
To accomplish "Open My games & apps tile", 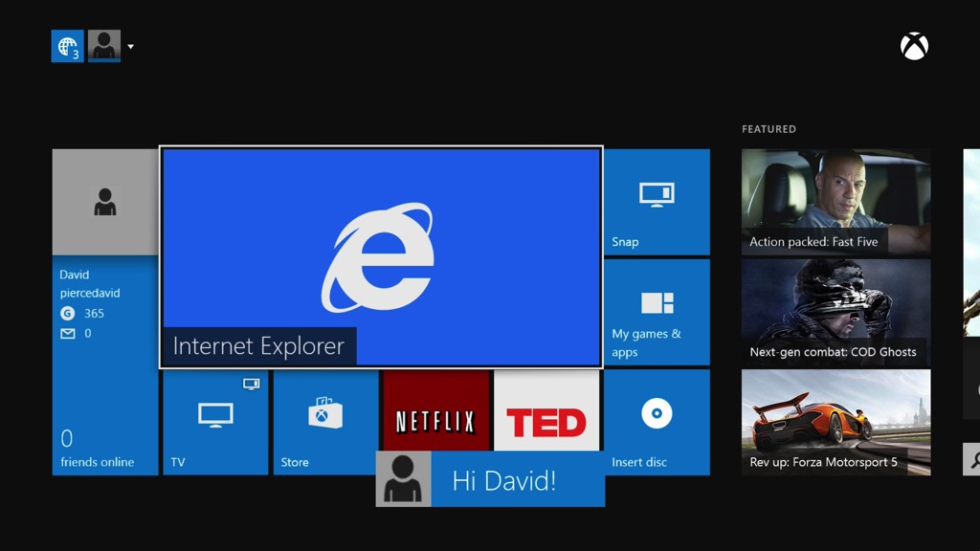I will point(657,313).
